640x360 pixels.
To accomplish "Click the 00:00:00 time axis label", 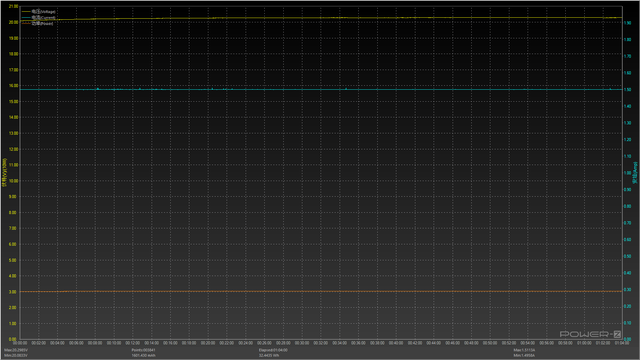I will point(20,343).
